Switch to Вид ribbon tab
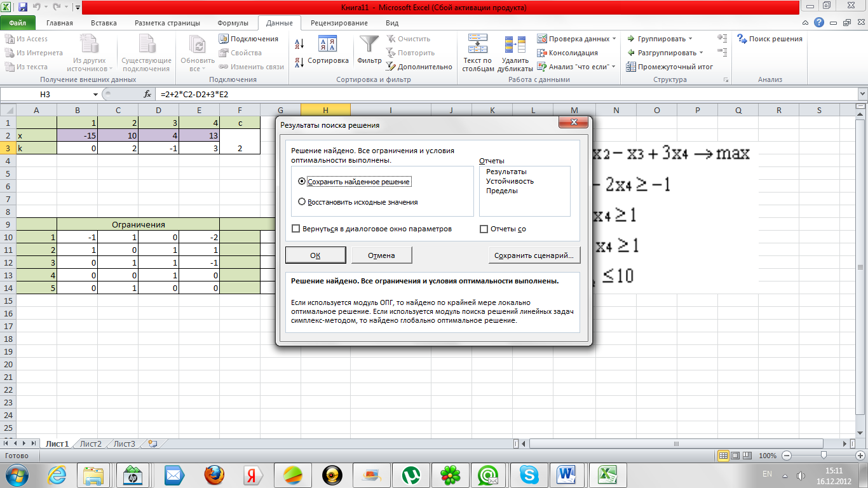 (x=392, y=23)
